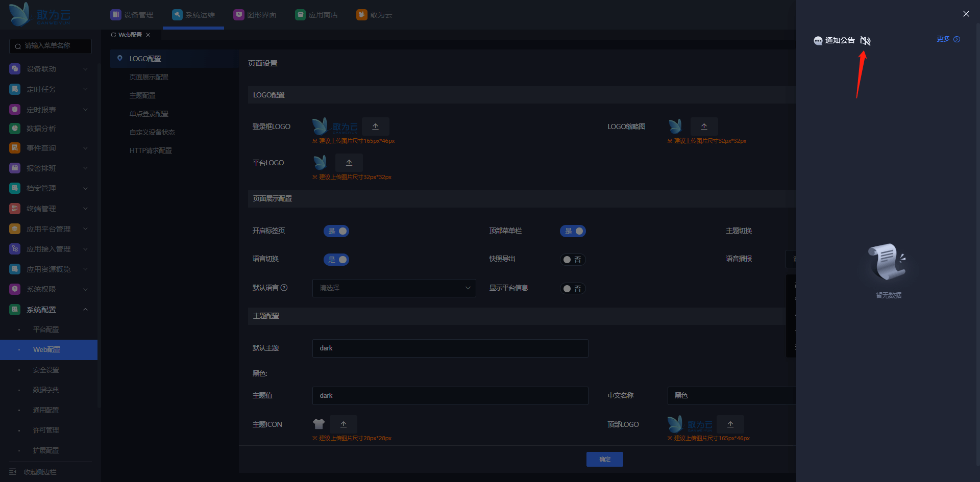
Task: Click the mute sound icon beside 通知公告
Action: [x=865, y=41]
